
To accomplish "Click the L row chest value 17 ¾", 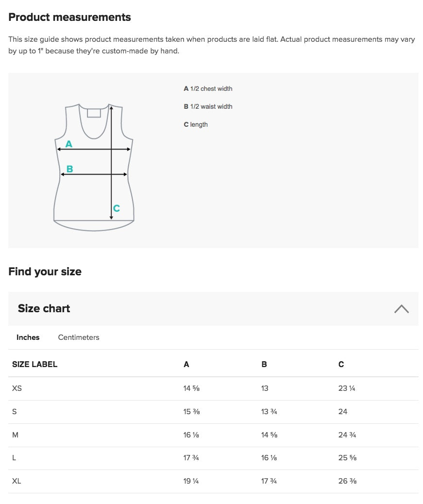I will 191,458.
